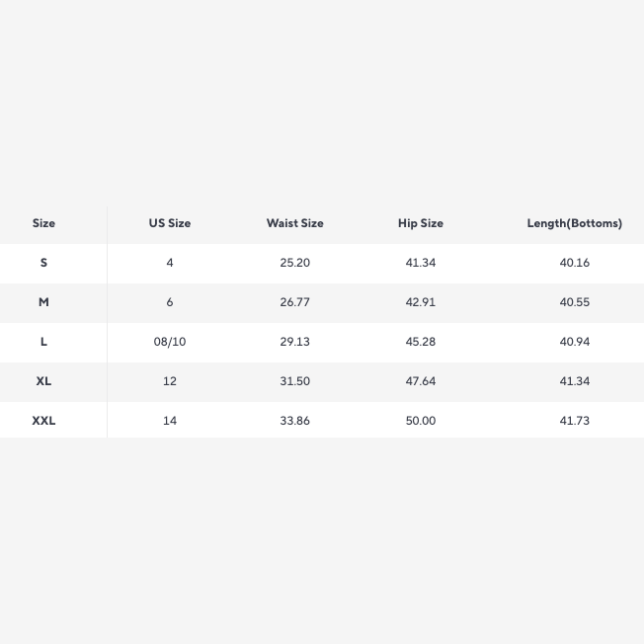Click the Size column header
644x644 pixels.
(x=43, y=223)
